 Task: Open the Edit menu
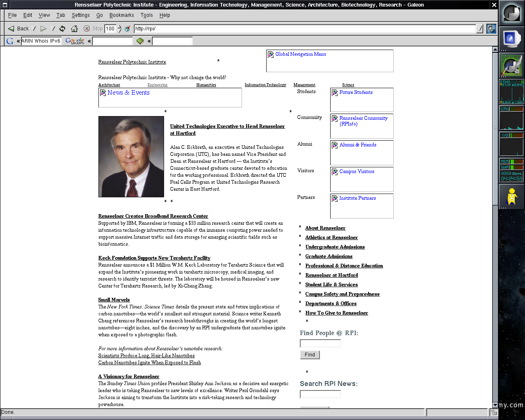pos(28,15)
